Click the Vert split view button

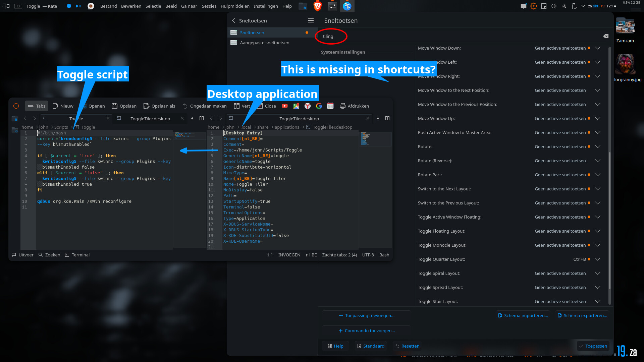point(242,106)
